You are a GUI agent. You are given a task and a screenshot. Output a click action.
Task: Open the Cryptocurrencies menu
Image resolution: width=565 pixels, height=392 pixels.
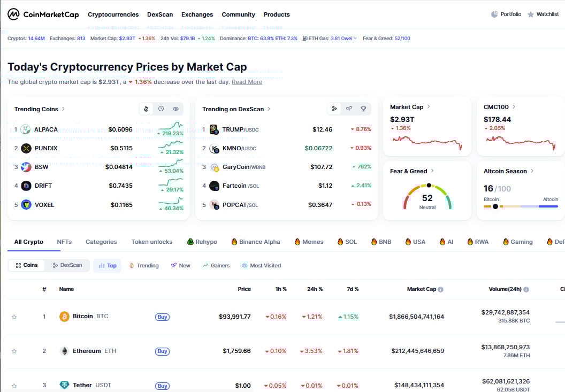click(113, 14)
